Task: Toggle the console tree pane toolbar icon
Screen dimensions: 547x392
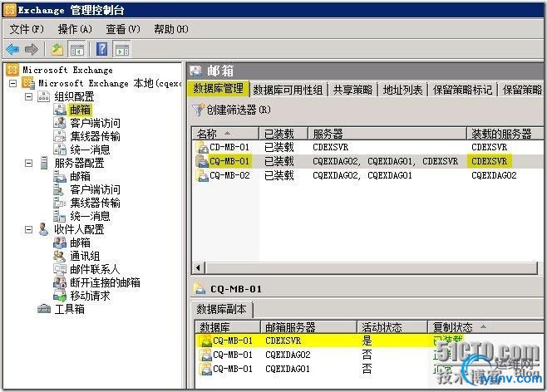Action: click(x=77, y=49)
